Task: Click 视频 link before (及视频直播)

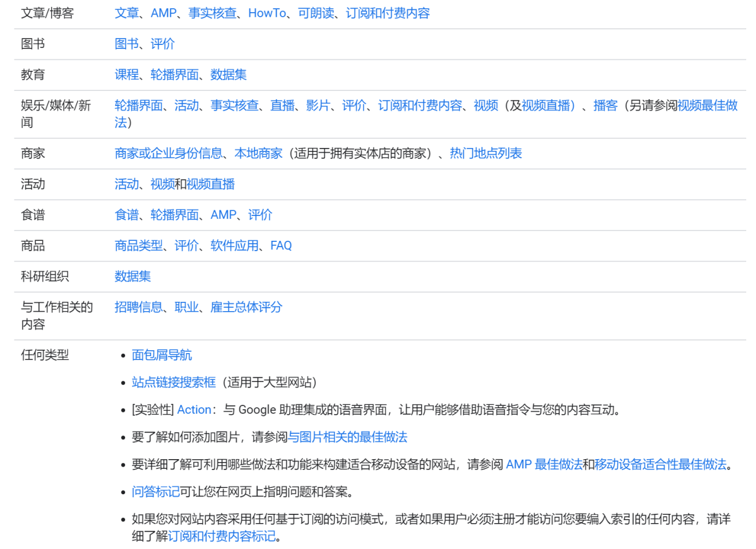Action: click(x=486, y=105)
